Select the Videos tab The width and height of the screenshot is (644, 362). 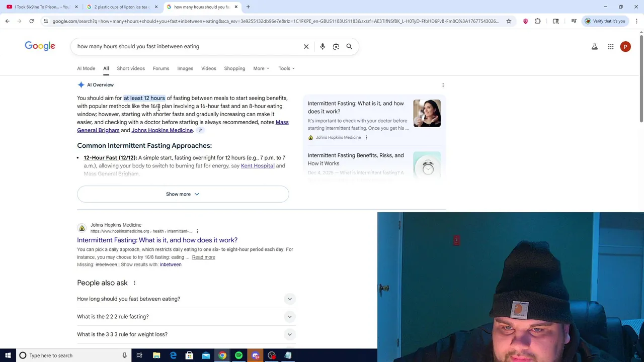[209, 68]
